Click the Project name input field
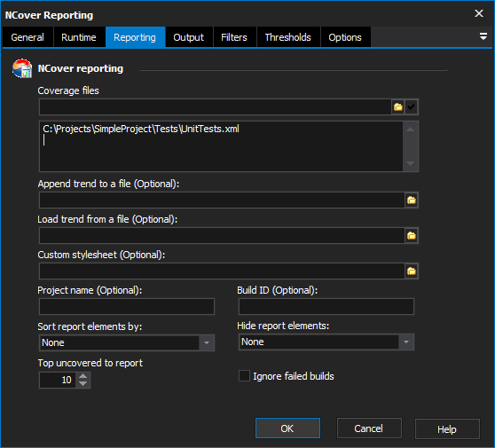Image resolution: width=495 pixels, height=448 pixels. click(x=127, y=307)
